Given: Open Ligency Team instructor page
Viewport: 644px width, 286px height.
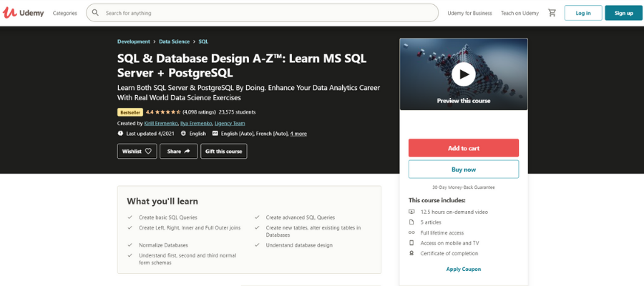Looking at the screenshot, I should [230, 123].
